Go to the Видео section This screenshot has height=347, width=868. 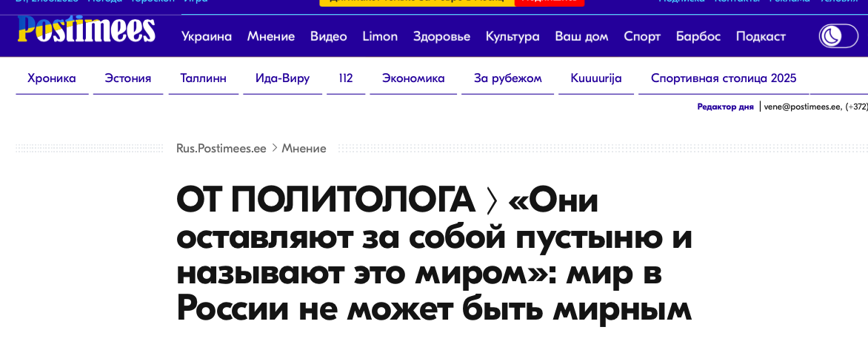329,36
